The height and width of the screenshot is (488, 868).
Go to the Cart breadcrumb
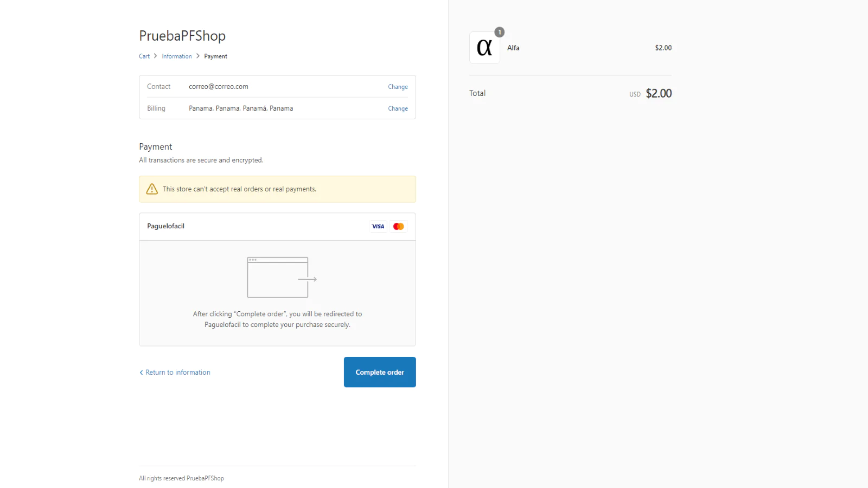click(144, 56)
